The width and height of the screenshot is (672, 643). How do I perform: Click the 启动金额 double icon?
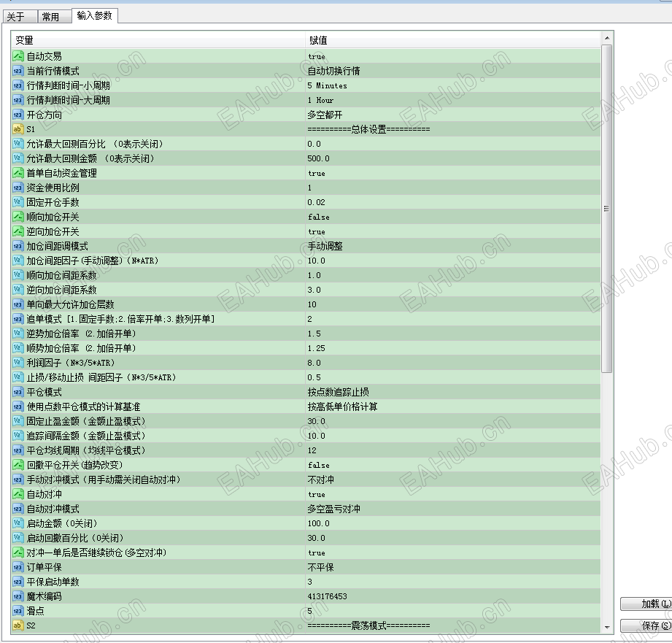(x=18, y=523)
